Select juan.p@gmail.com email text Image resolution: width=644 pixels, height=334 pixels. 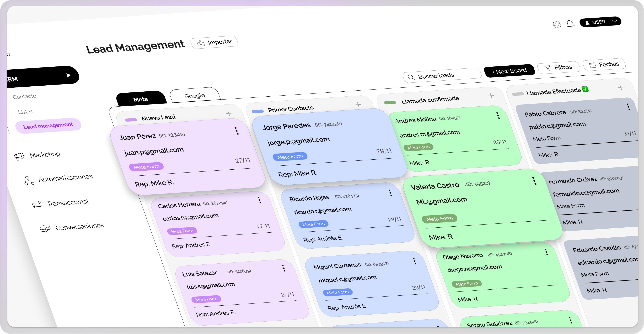(154, 151)
